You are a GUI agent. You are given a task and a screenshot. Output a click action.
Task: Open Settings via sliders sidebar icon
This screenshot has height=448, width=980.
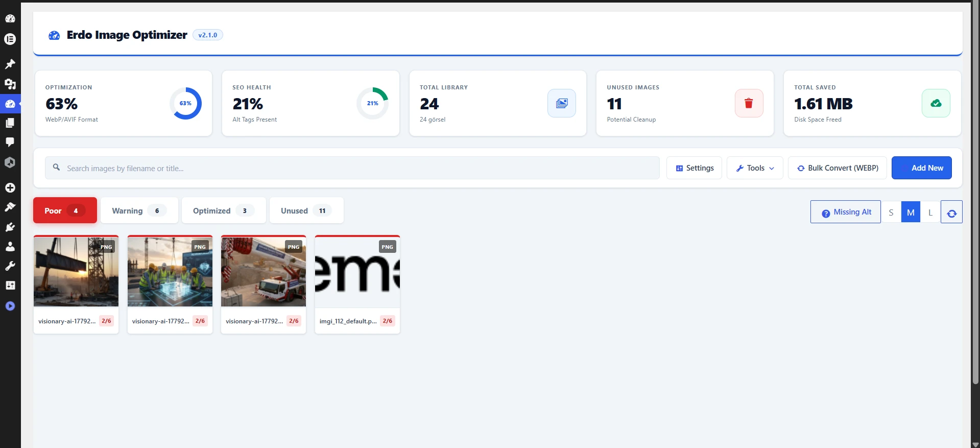10,285
